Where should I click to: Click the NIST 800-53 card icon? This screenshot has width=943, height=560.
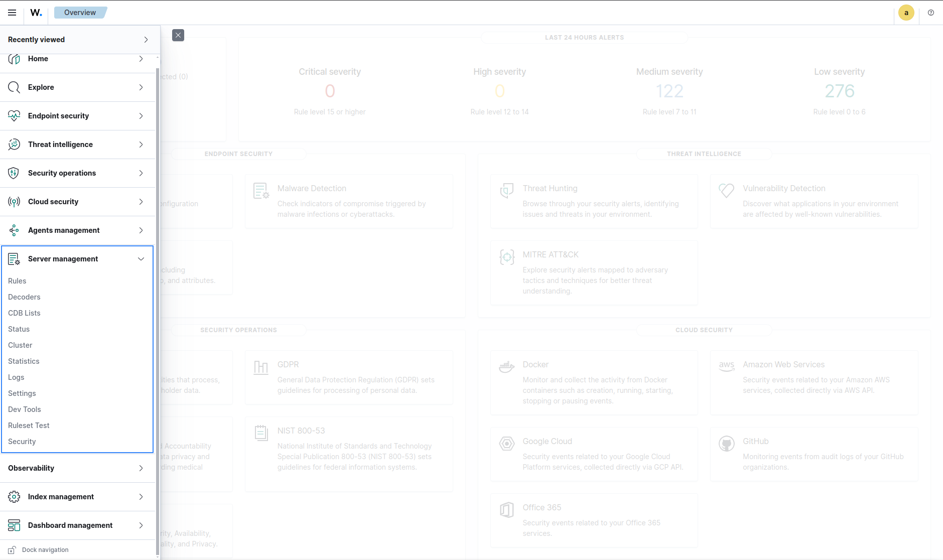[261, 433]
